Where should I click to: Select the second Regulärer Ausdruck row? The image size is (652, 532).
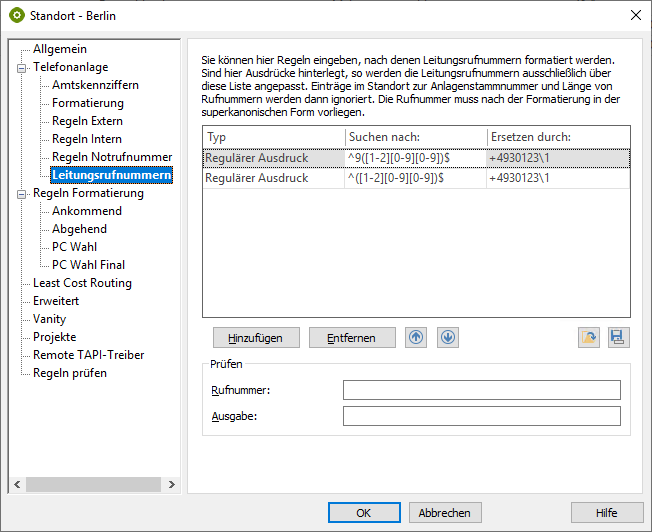pos(416,177)
